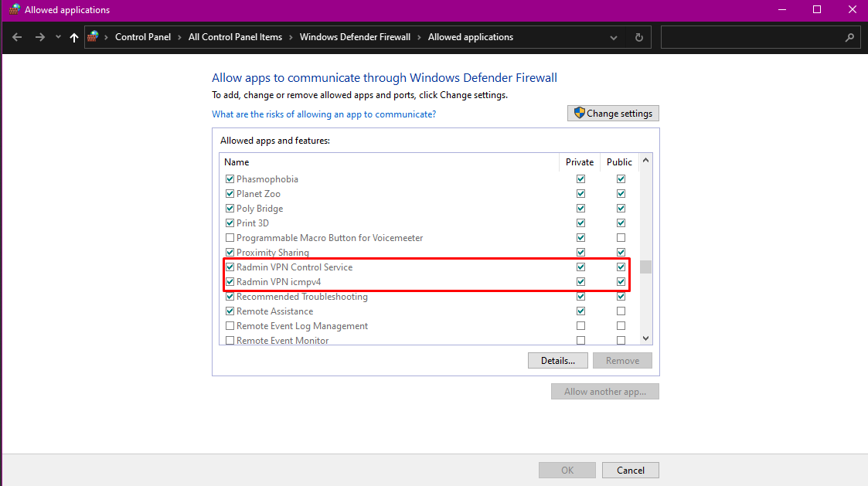Open the risks of allowing an app link
Viewport: 868px width, 486px height.
tap(324, 114)
